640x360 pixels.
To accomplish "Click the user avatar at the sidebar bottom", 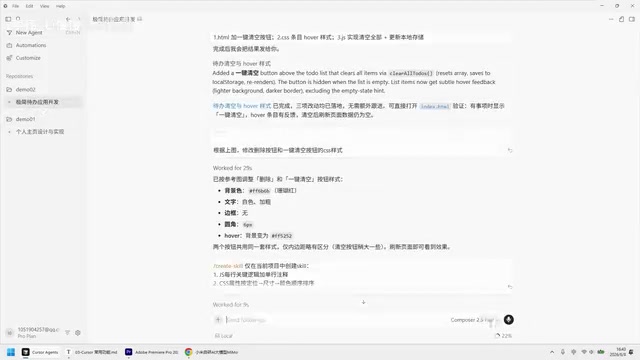I will click(x=9, y=333).
